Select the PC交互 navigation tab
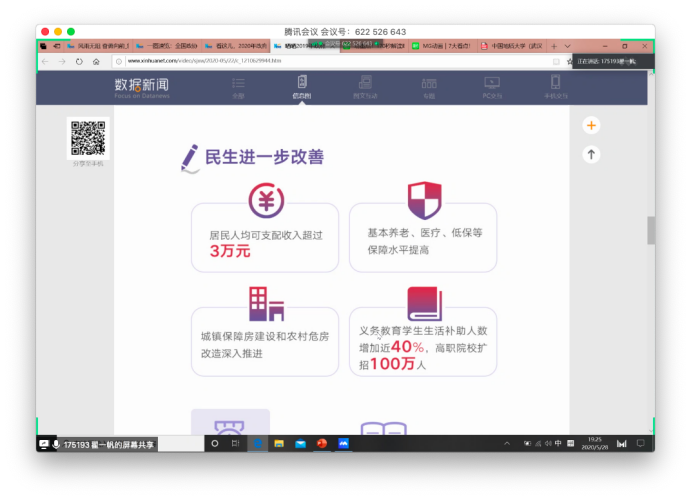This screenshot has height=500, width=692. 492,88
